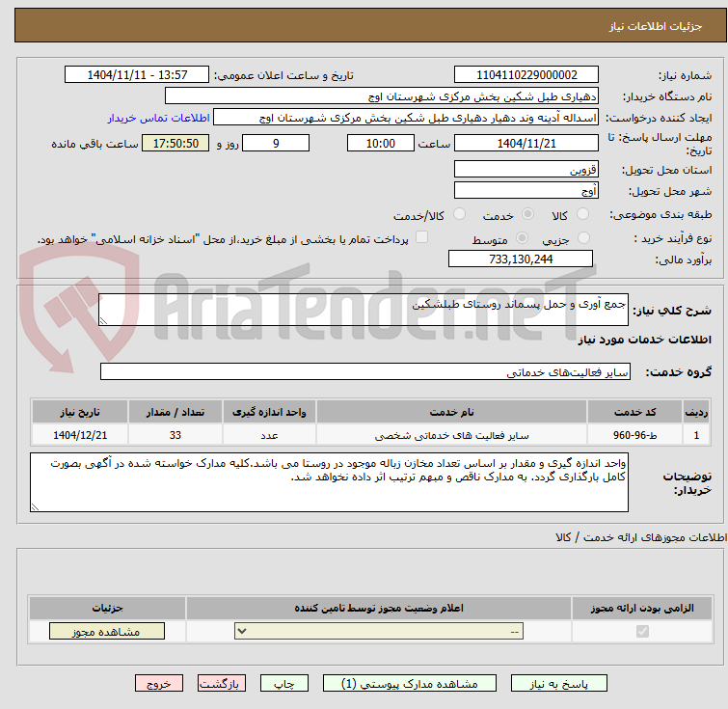Click the چاپ print button

point(284,684)
